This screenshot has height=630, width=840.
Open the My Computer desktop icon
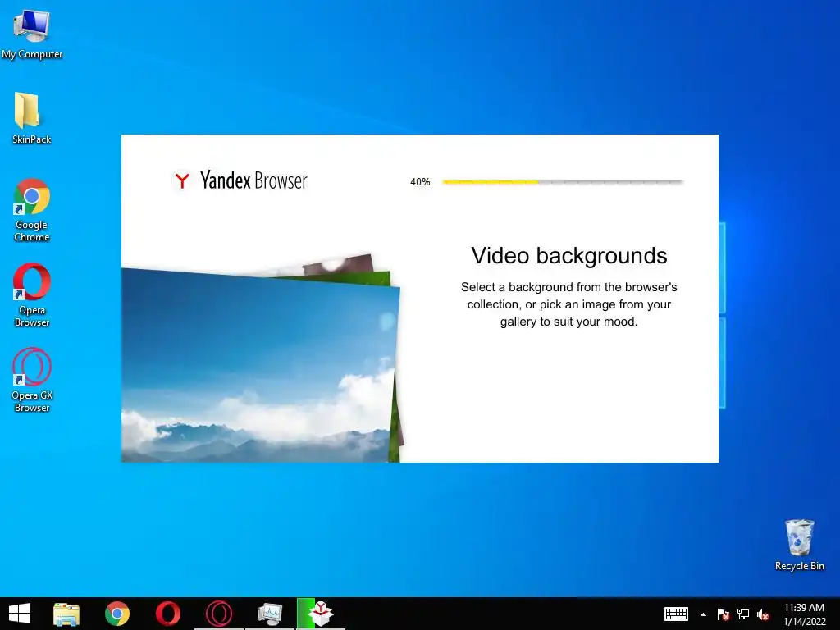tap(32, 34)
